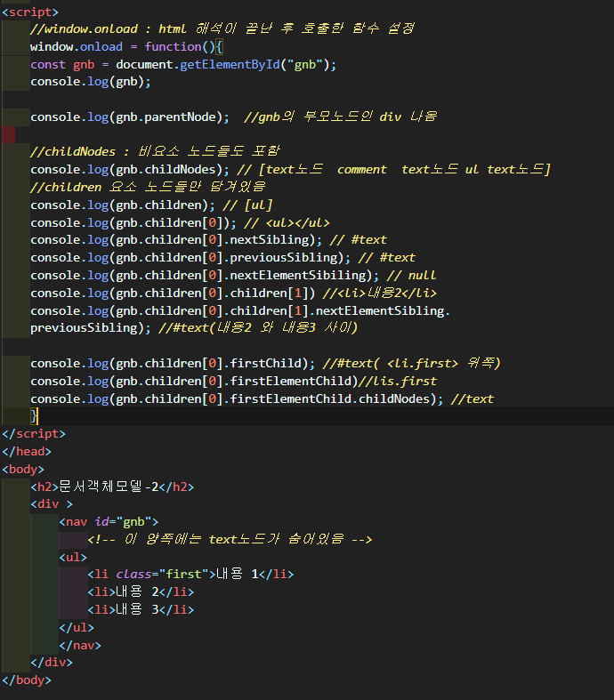Click the //childNodes comment line
614x700 pixels.
point(155,152)
